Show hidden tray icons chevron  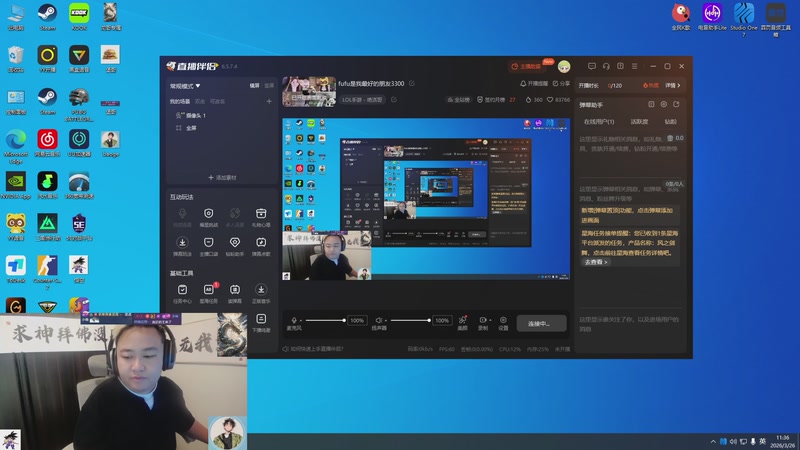[713, 441]
